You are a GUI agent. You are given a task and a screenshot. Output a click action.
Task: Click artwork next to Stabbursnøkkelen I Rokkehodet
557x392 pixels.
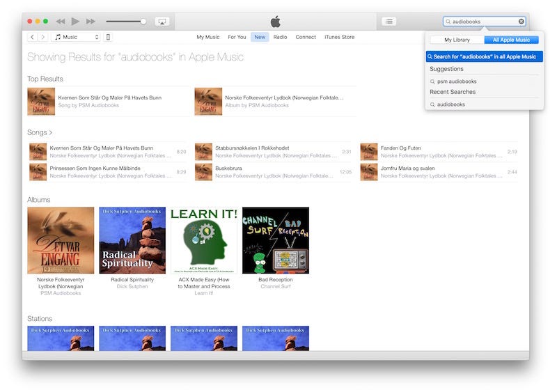203,152
